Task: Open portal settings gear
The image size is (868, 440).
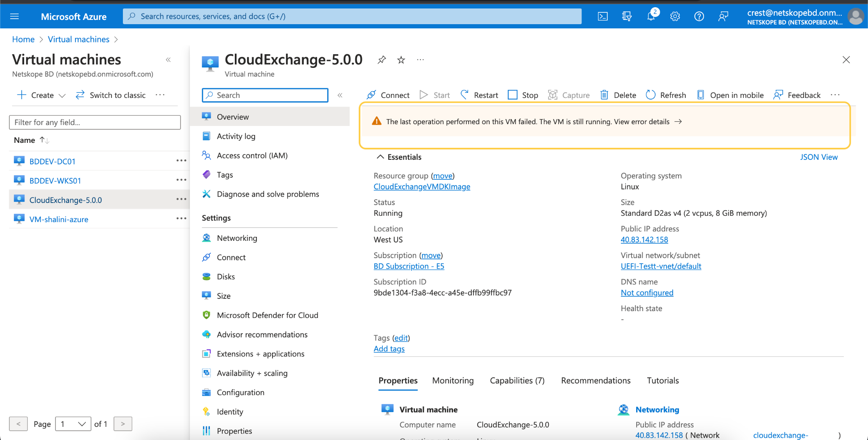Action: 675,17
